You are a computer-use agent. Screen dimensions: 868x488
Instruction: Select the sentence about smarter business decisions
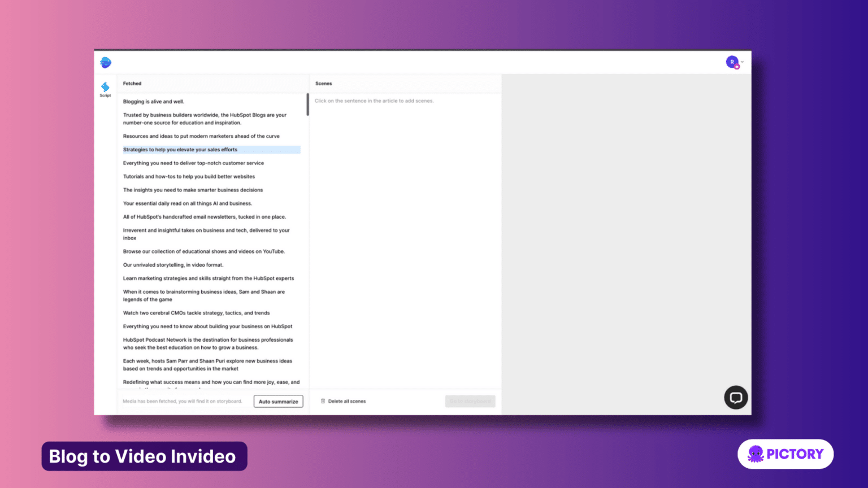[x=193, y=190]
